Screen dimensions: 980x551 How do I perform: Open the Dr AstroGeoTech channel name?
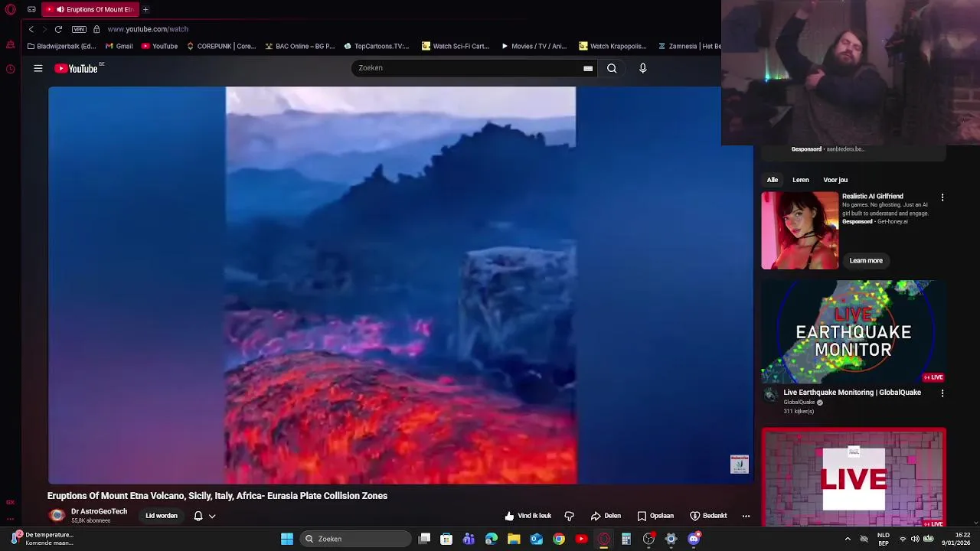click(99, 511)
